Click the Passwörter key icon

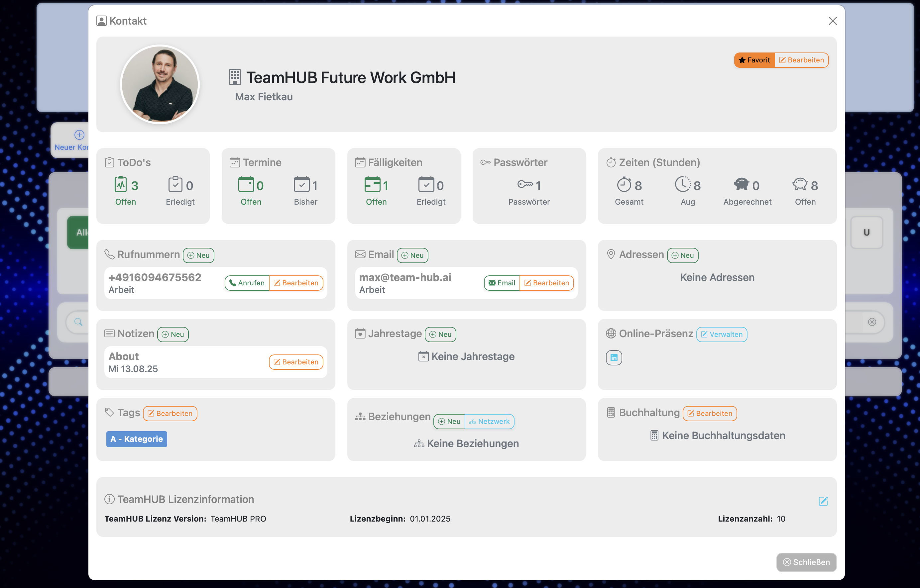[x=525, y=184]
